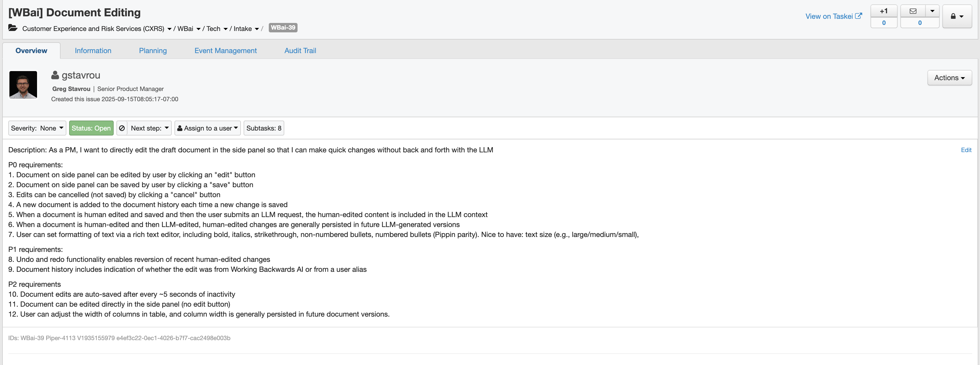This screenshot has width=980, height=365.
Task: Expand the WBai breadcrumb dropdown
Action: point(198,29)
